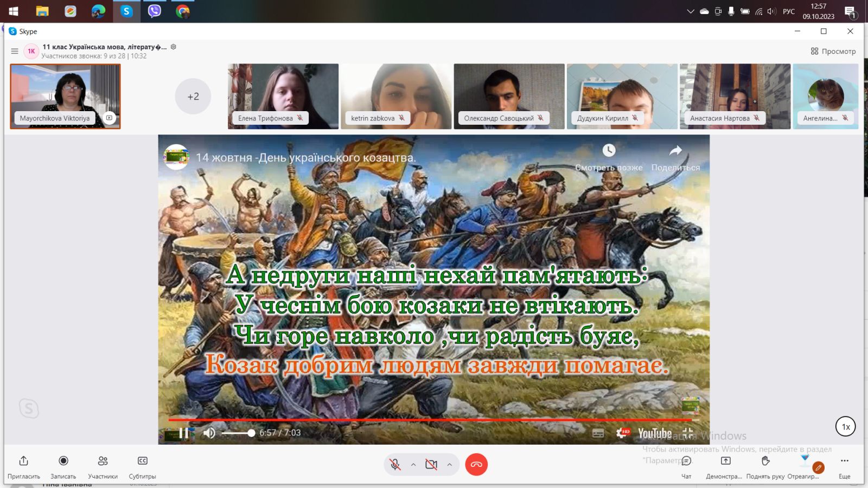Click screen-share icon on Mayorchikova Viktoriya tile
Screen dimensions: 868x488
point(109,118)
